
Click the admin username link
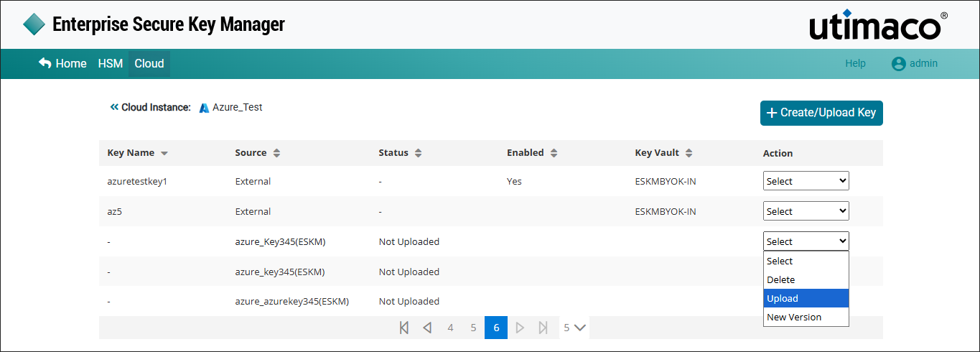[923, 63]
